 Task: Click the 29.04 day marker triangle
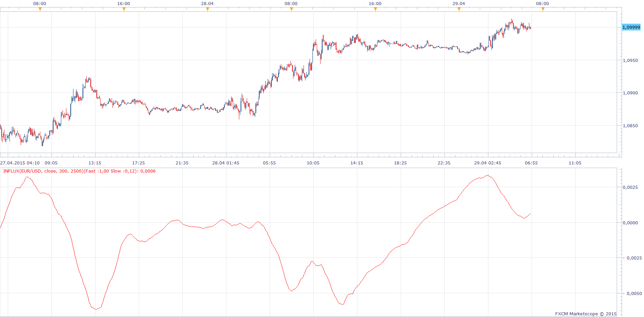coord(459,9)
